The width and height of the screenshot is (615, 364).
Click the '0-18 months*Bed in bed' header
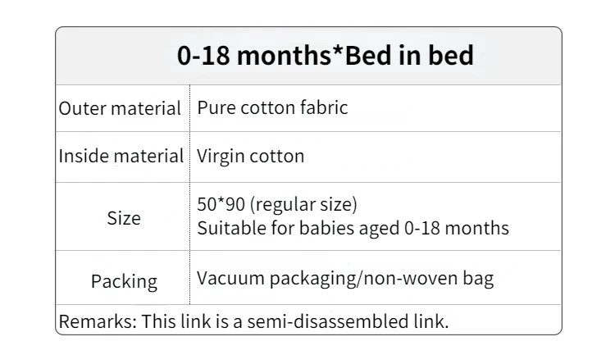click(326, 55)
